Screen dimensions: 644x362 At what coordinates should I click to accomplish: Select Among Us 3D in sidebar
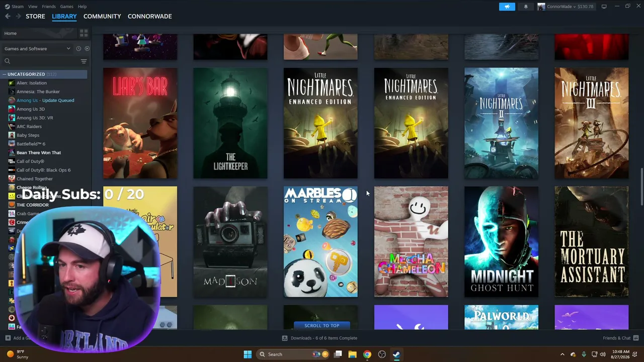click(x=30, y=109)
